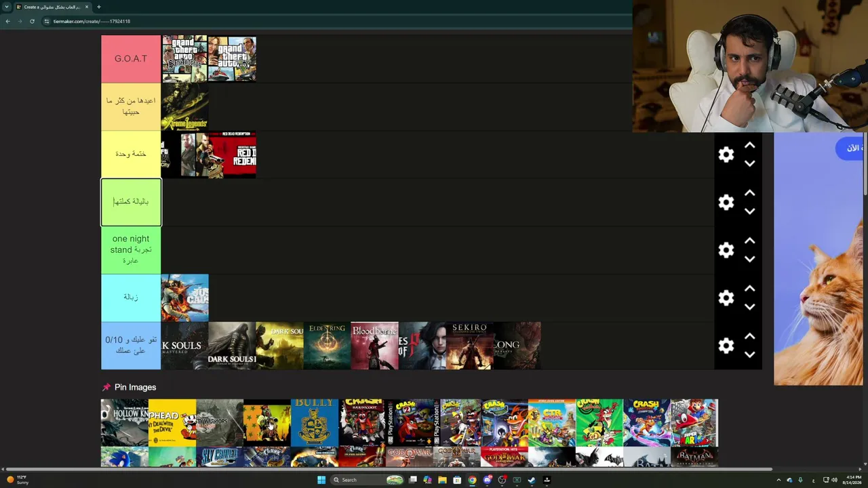Expand the system tray hidden icons
This screenshot has height=488, width=868.
coord(778,480)
